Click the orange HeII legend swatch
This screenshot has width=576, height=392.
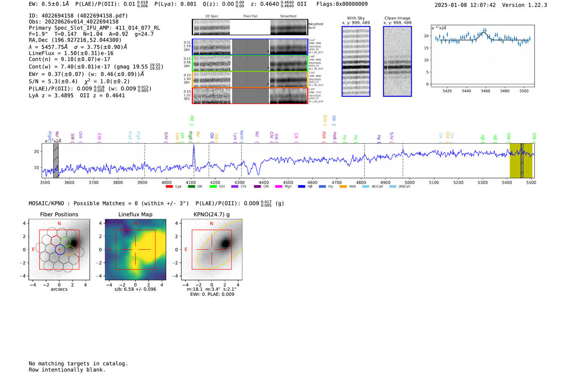click(x=343, y=187)
